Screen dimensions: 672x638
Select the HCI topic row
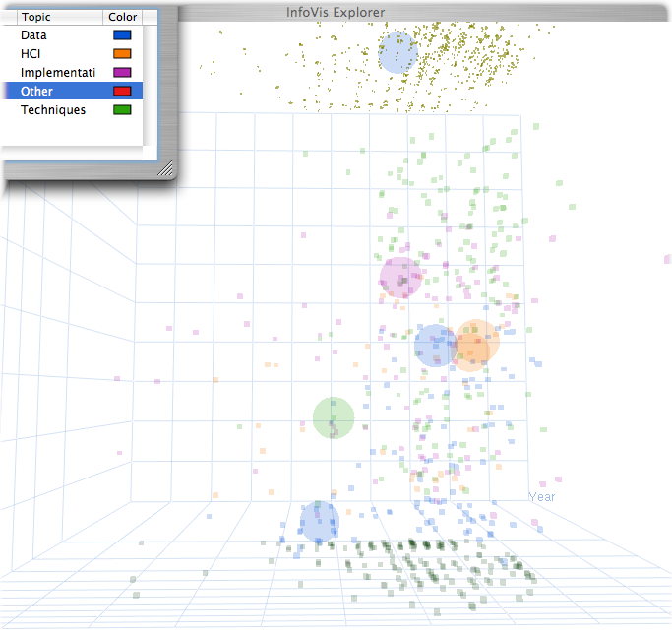tap(72, 53)
